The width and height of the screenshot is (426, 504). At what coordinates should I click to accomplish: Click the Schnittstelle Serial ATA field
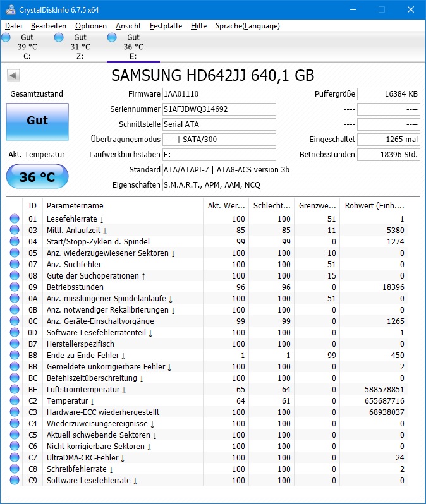tap(219, 124)
